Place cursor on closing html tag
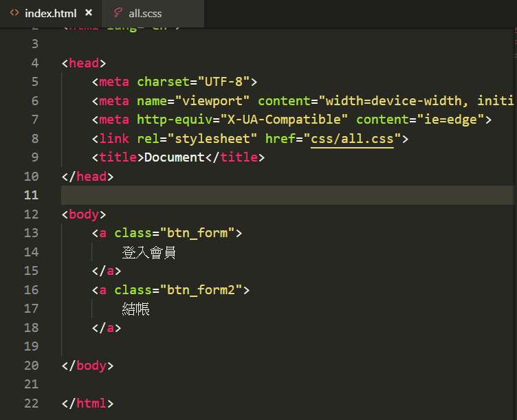Image resolution: width=517 pixels, height=420 pixels. [87, 404]
